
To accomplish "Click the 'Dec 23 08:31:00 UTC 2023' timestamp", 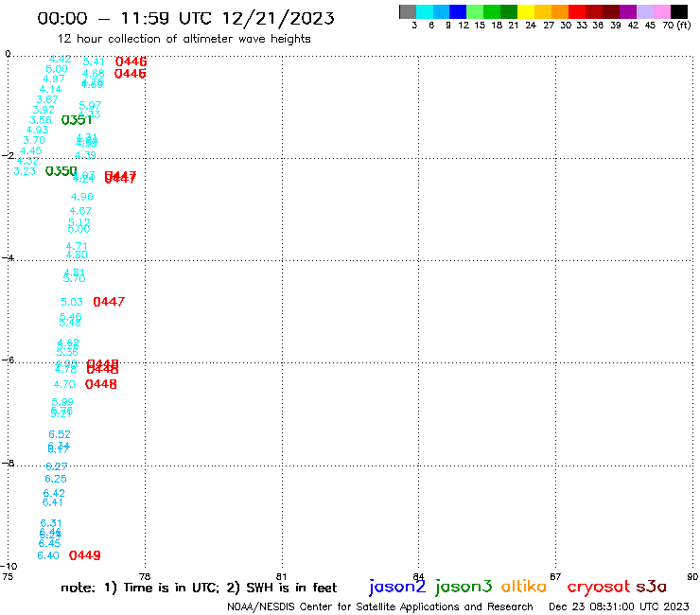I will pos(619,606).
